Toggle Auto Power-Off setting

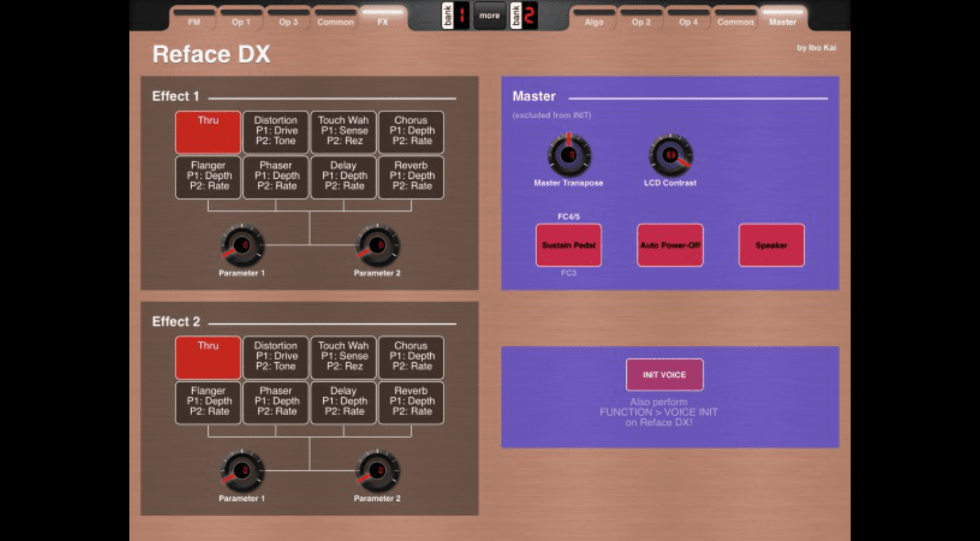(x=669, y=245)
